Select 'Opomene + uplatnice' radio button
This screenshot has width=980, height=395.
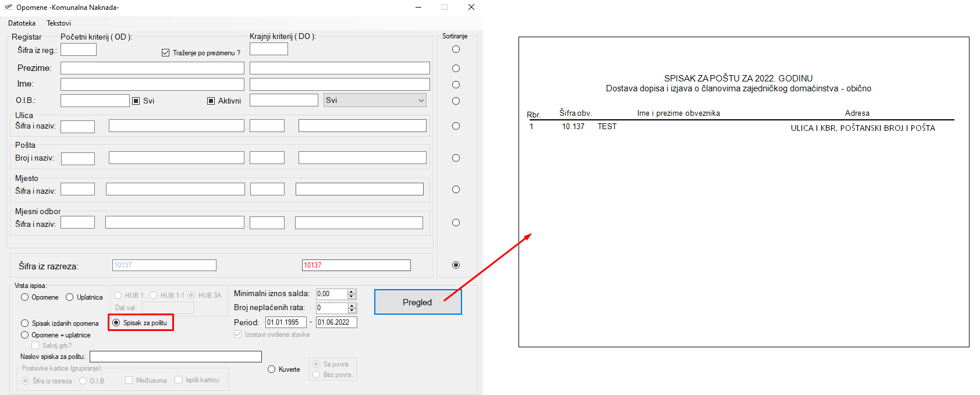25,335
